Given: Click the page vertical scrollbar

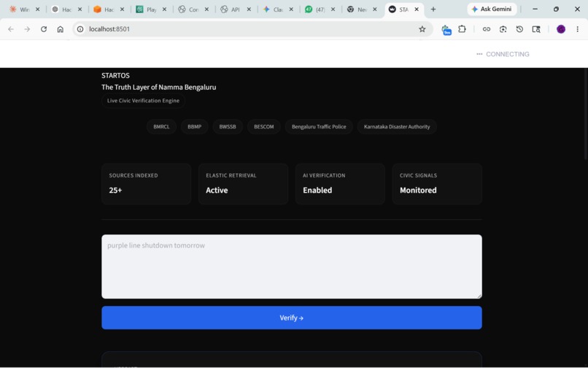Looking at the screenshot, I should point(585,115).
